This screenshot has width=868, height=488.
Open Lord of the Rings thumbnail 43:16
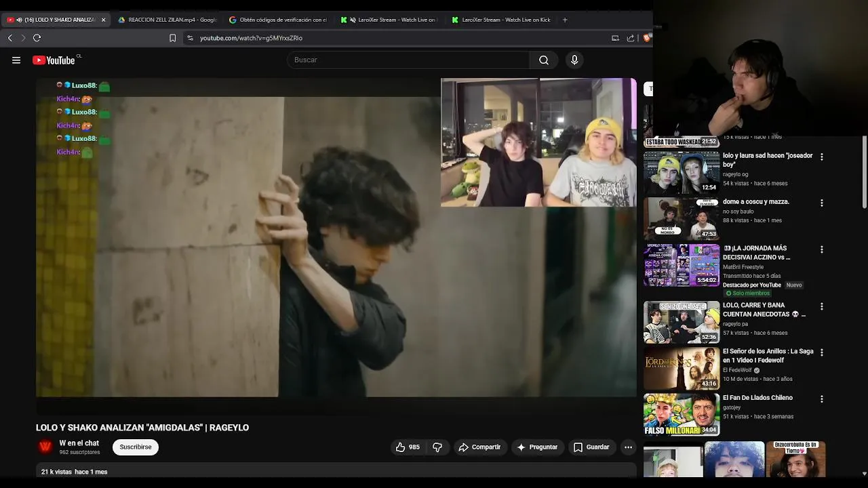click(x=682, y=368)
